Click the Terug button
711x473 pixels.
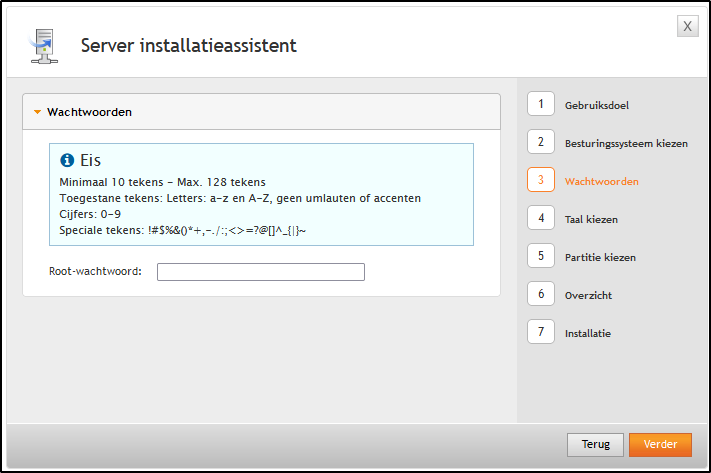[595, 444]
